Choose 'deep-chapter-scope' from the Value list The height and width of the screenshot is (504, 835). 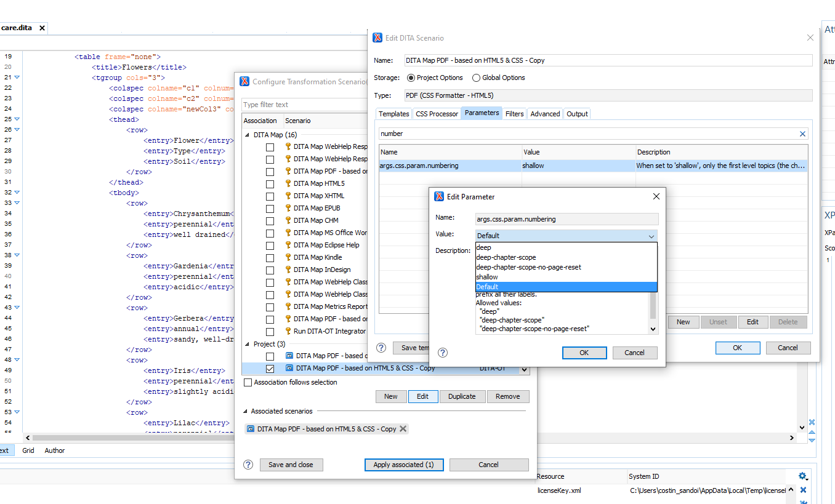click(x=567, y=257)
